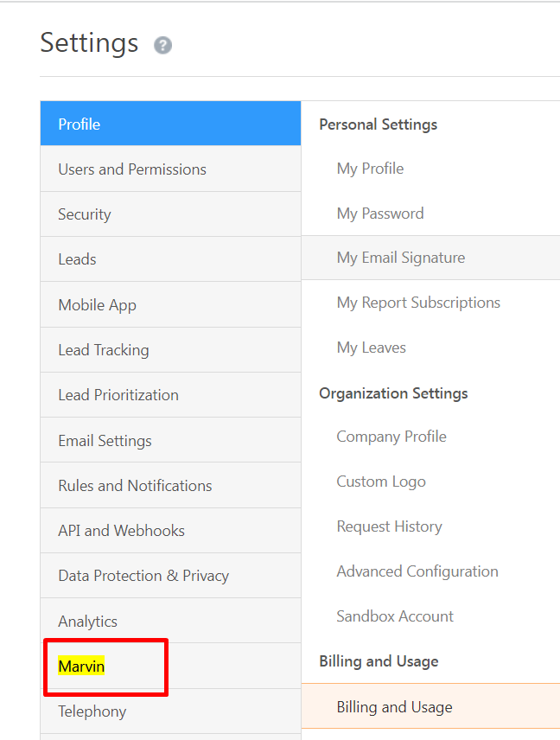Click the Settings help question mark icon
The width and height of the screenshot is (560, 740).
(162, 46)
